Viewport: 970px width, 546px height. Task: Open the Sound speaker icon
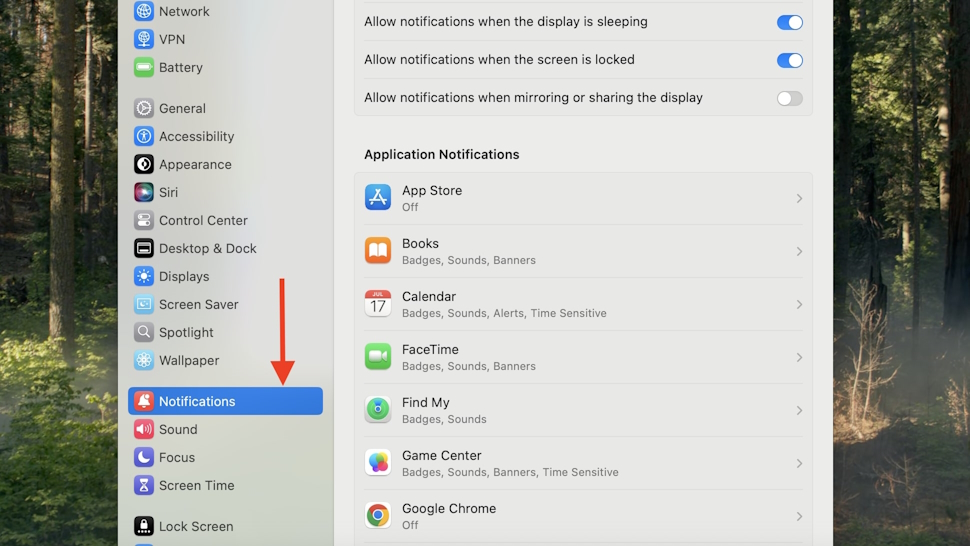[x=144, y=429]
